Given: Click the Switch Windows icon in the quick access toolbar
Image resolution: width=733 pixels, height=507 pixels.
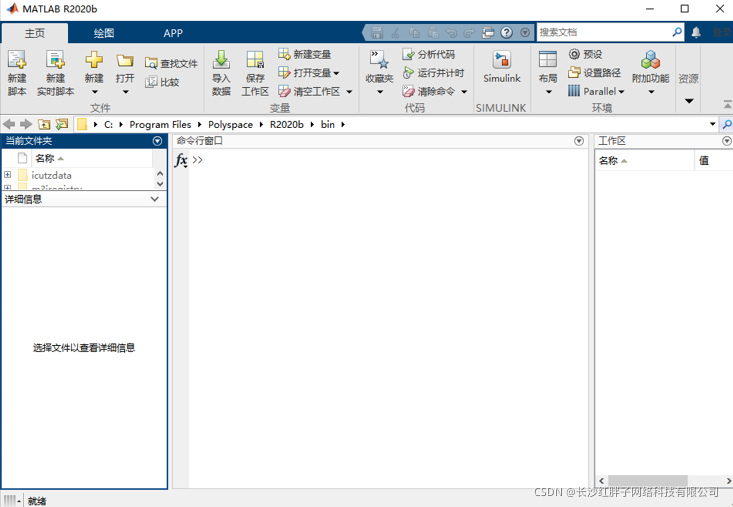Looking at the screenshot, I should [488, 32].
